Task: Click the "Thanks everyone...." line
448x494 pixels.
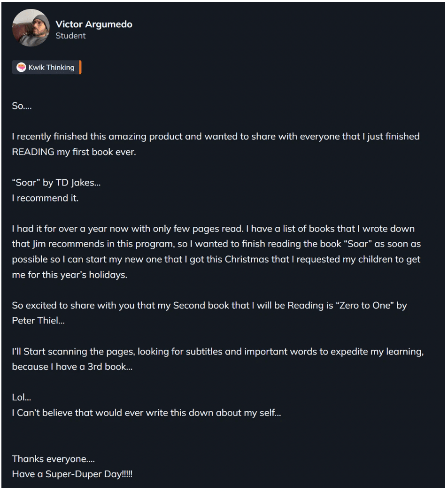Action: [53, 459]
